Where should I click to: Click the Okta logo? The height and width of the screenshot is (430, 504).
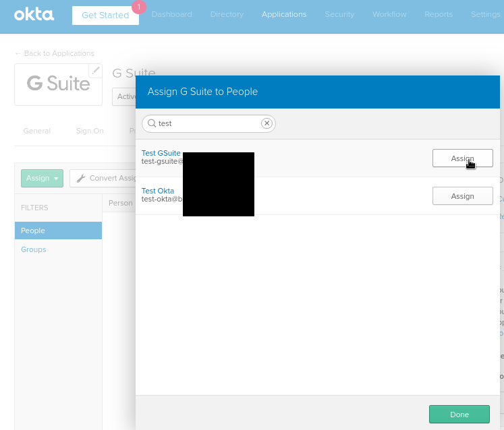(34, 14)
